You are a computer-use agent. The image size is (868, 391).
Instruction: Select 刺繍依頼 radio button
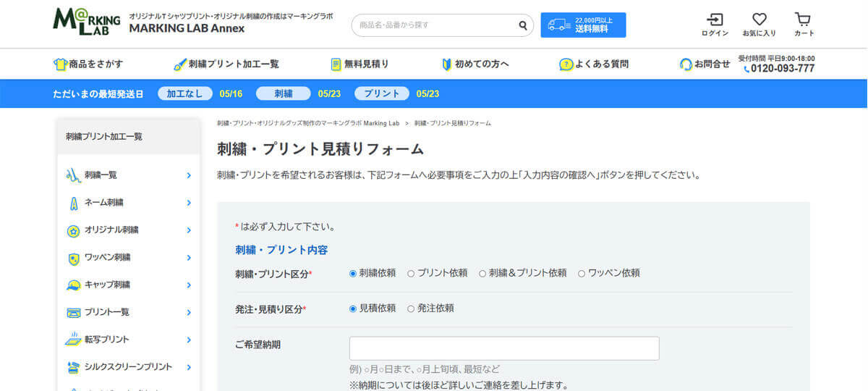353,274
